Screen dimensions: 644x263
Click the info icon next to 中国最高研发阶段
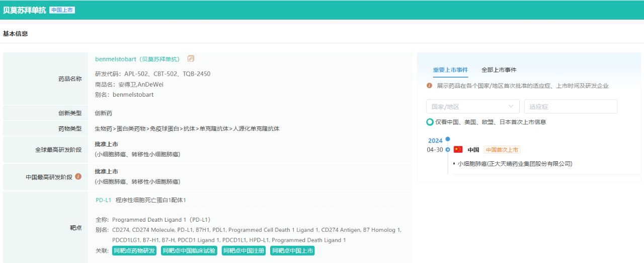pyautogui.click(x=78, y=177)
